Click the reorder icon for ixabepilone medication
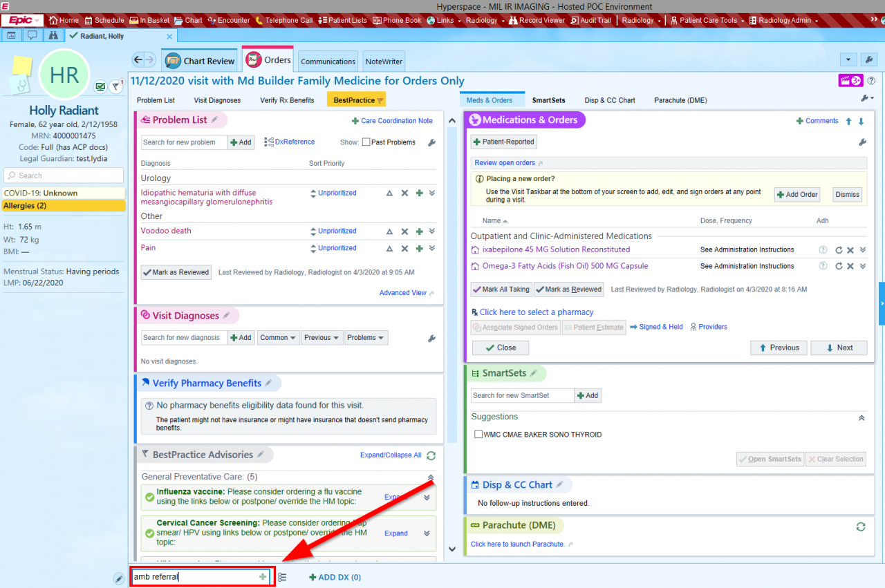The width and height of the screenshot is (885, 588). (839, 250)
